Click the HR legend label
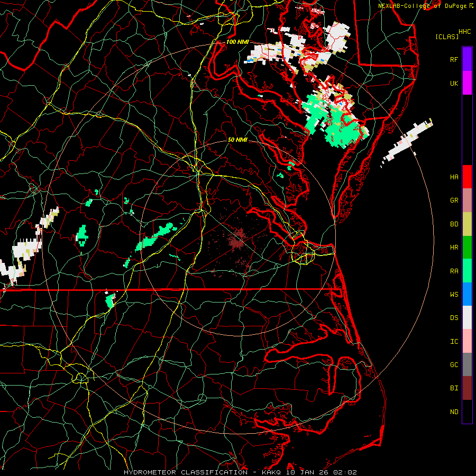This screenshot has width=476, height=476. (x=454, y=248)
